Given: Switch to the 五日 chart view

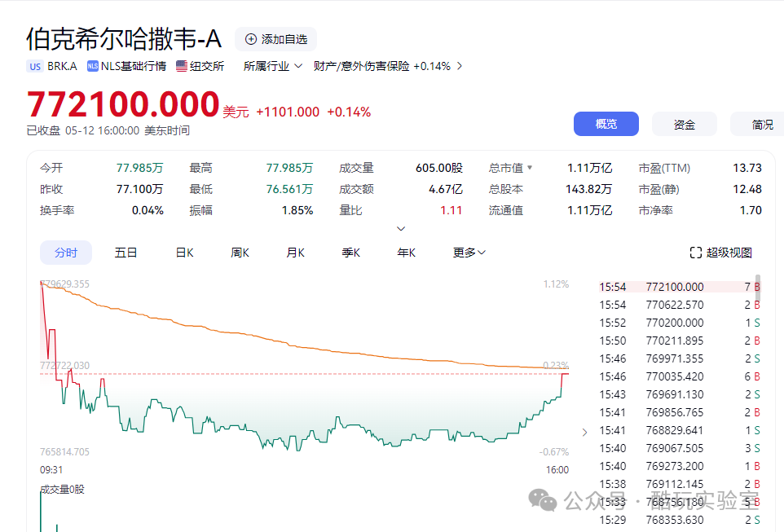Looking at the screenshot, I should [126, 253].
